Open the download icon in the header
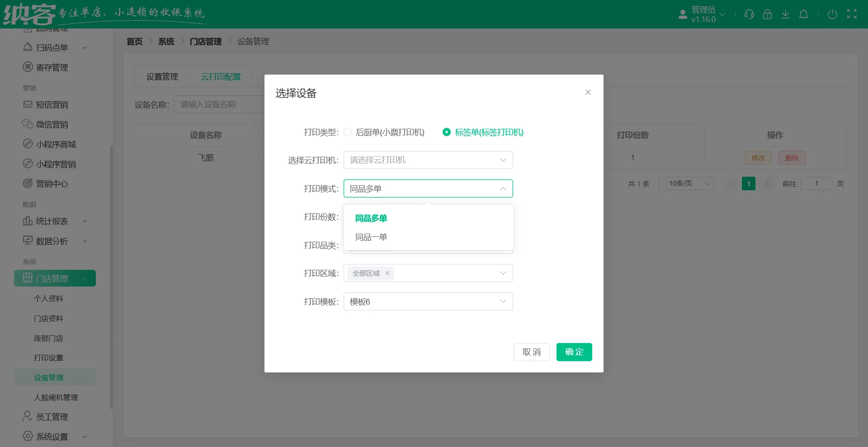 point(785,14)
